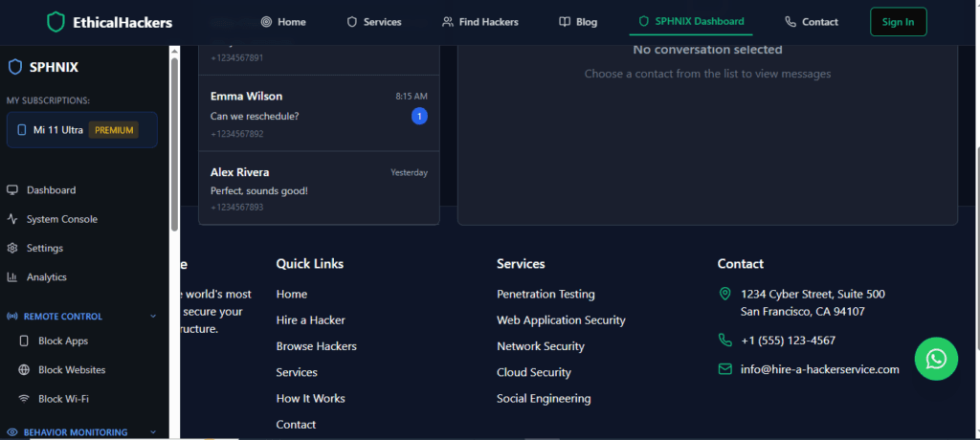The image size is (980, 440).
Task: Click the SPHNIX shield icon in sidebar
Action: [x=15, y=67]
